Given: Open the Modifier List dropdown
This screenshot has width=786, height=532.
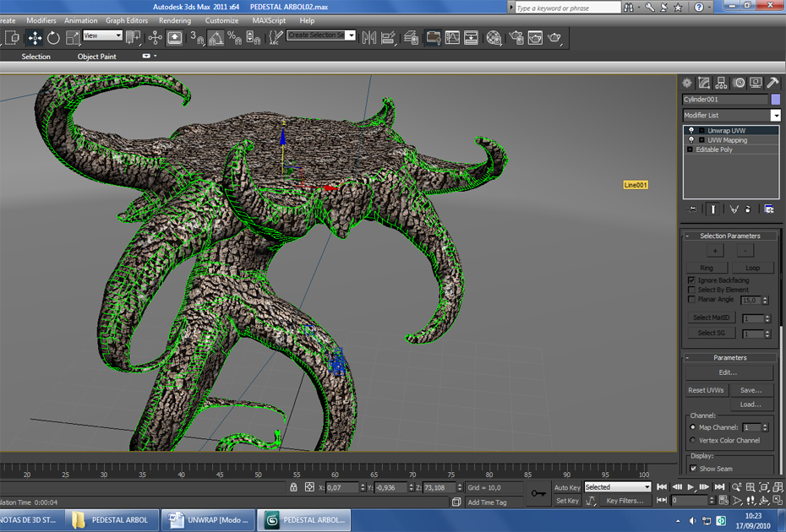Looking at the screenshot, I should point(775,115).
